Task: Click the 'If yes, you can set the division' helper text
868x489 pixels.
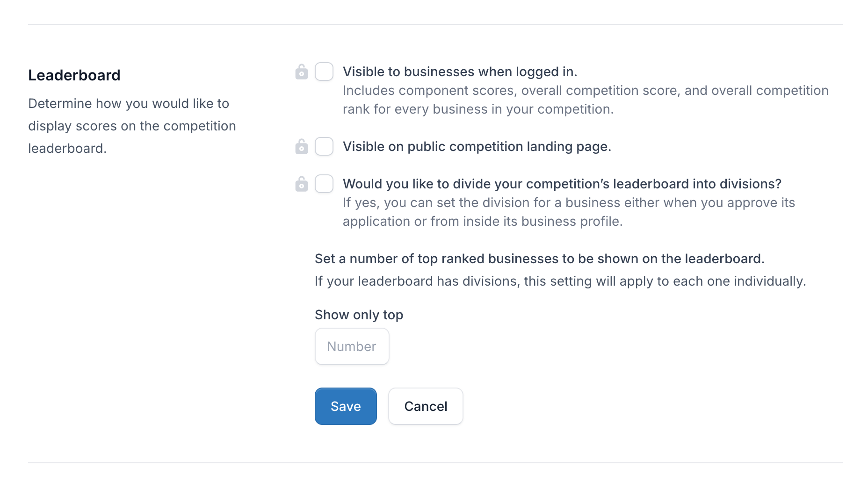Action: pyautogui.click(x=568, y=212)
